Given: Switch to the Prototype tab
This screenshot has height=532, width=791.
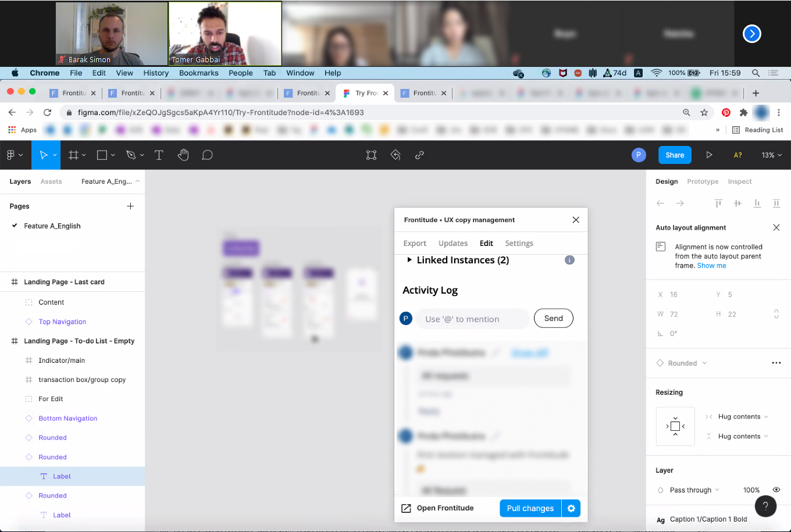Looking at the screenshot, I should [x=703, y=181].
